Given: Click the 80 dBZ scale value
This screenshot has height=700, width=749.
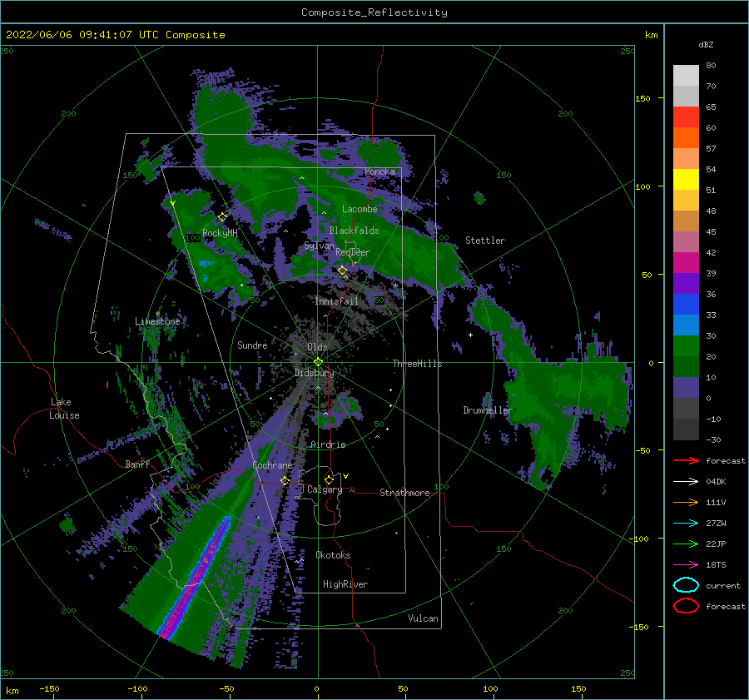Looking at the screenshot, I should coord(711,65).
